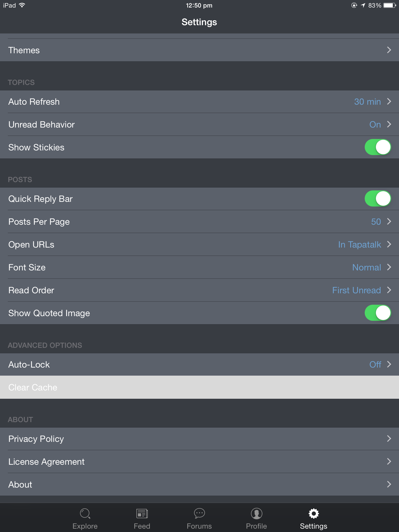399x532 pixels.
Task: Tap the location arrow status icon
Action: click(x=363, y=5)
